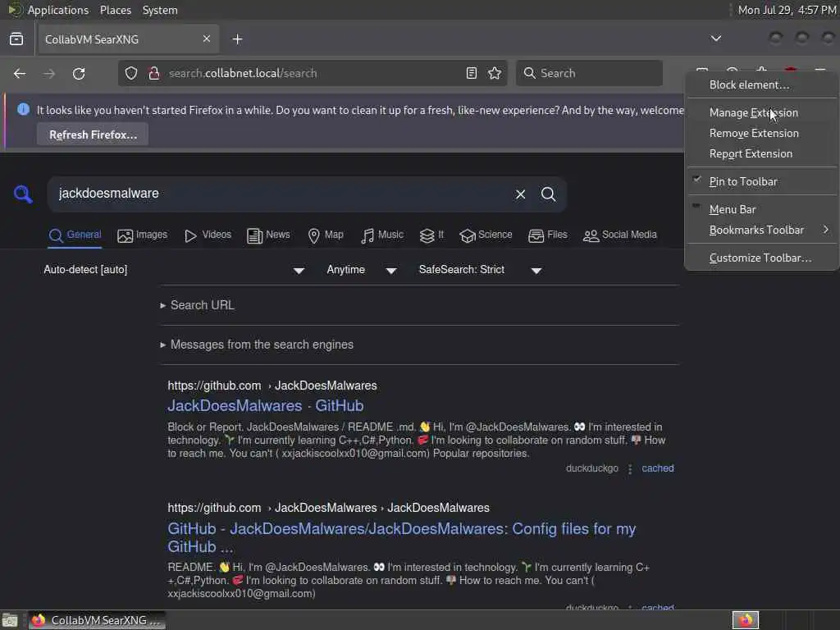The image size is (840, 630).
Task: Open the three-dot menu on first result
Action: (630, 468)
